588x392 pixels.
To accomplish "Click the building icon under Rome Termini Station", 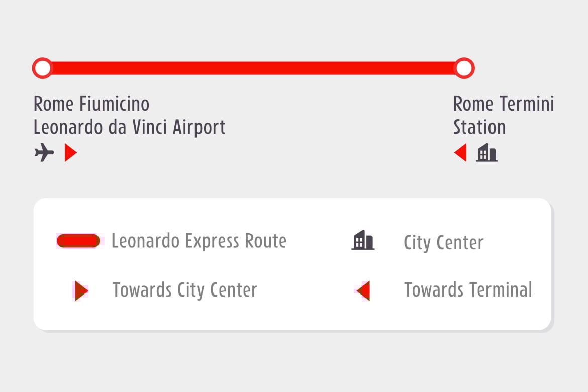I will click(x=487, y=153).
